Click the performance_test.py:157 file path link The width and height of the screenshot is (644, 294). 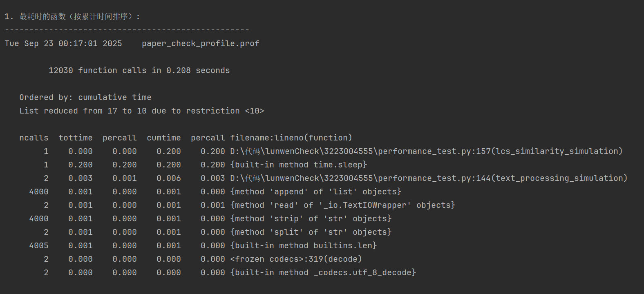(426, 151)
